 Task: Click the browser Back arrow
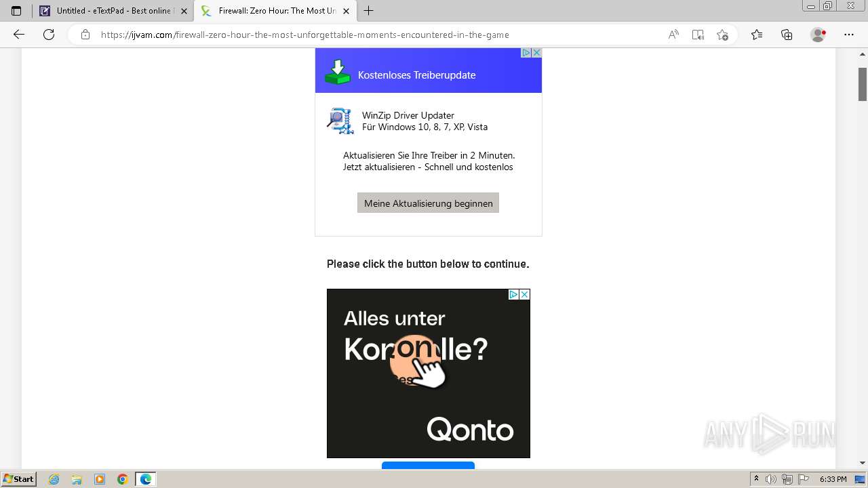(x=19, y=35)
